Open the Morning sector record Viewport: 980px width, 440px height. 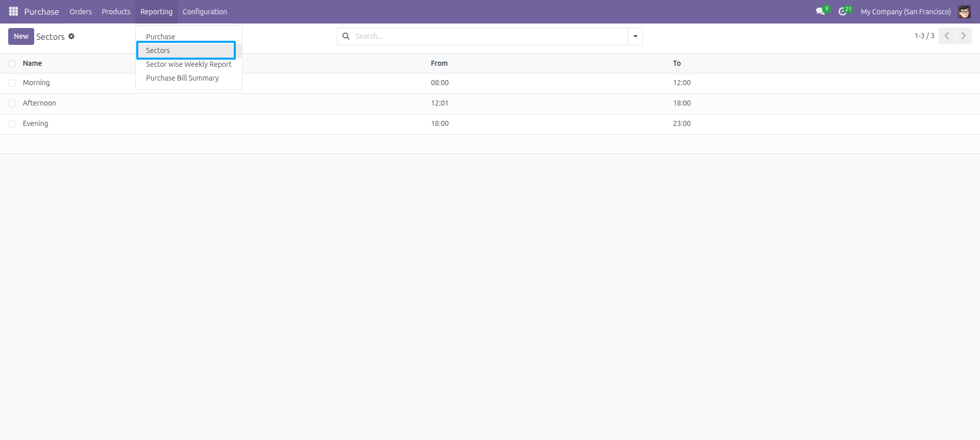click(x=36, y=83)
